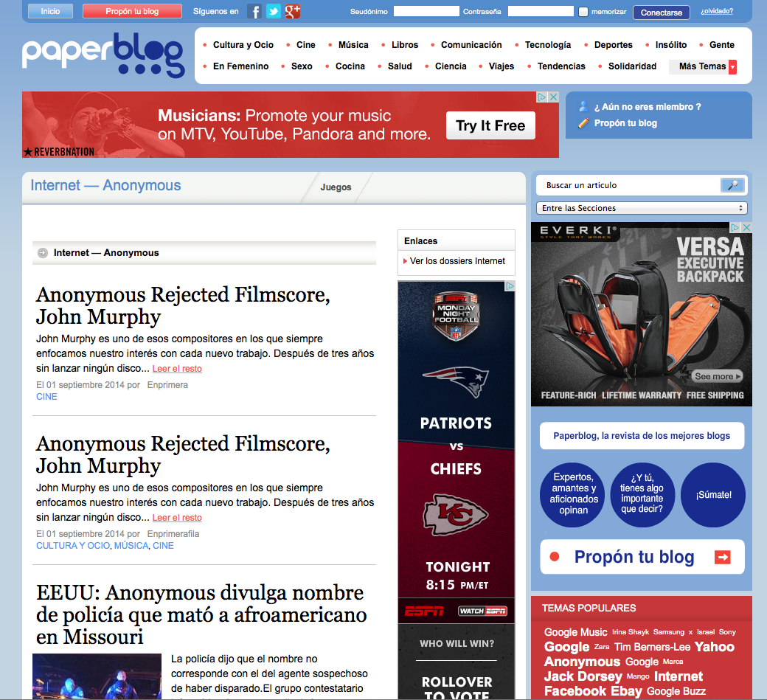The height and width of the screenshot is (700, 767).
Task: Go to the Ciencia category
Action: 451,66
